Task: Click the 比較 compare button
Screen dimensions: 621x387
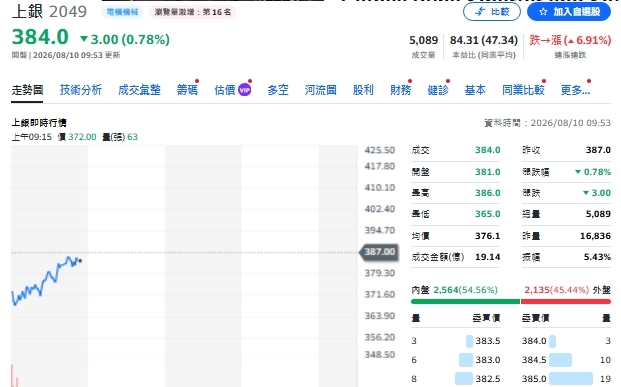Action: (x=491, y=12)
